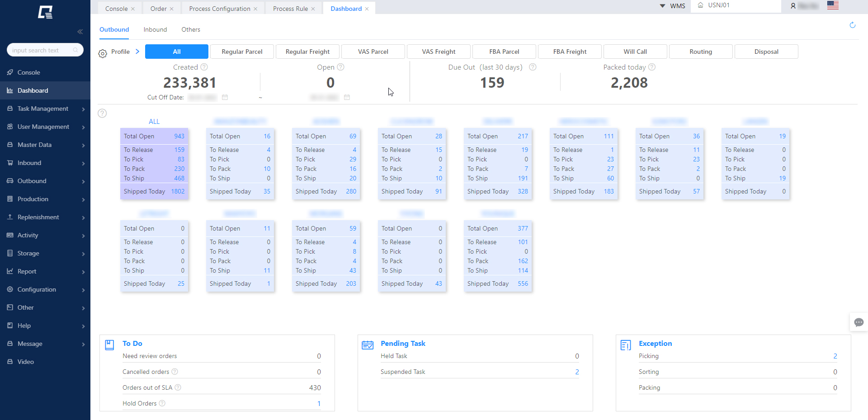This screenshot has height=420, width=868.
Task: Open the Cut Off Date start calendar icon
Action: pyautogui.click(x=225, y=97)
